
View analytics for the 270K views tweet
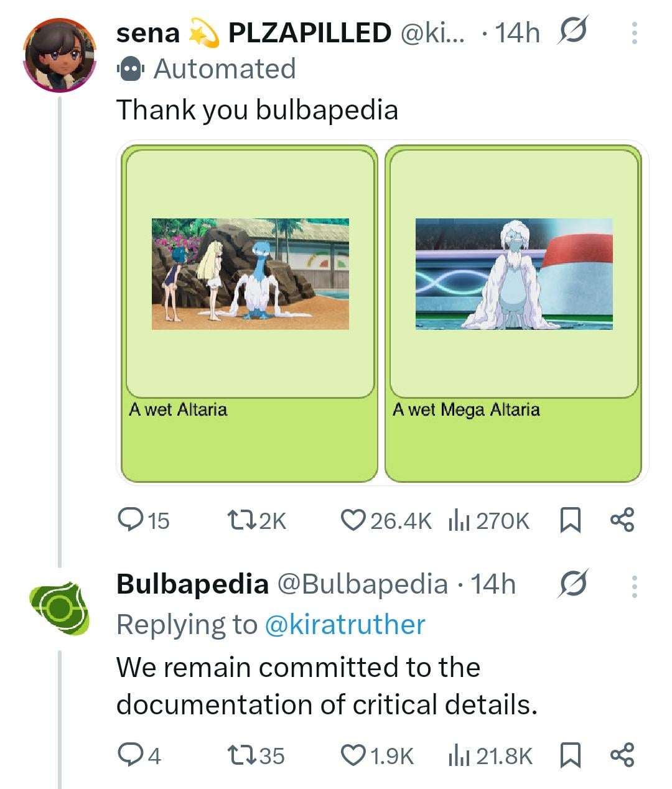[459, 520]
